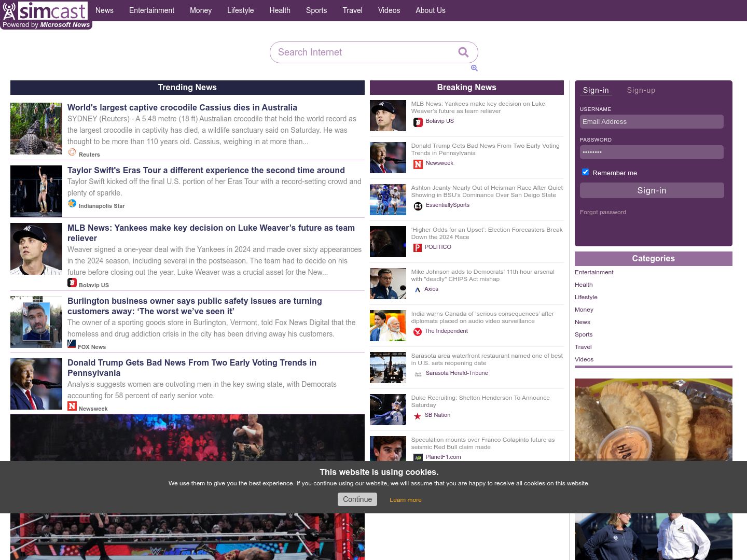Open Ashton Jeanty Heisman Race story
Viewport: 747px width, 560px height.
(487, 191)
